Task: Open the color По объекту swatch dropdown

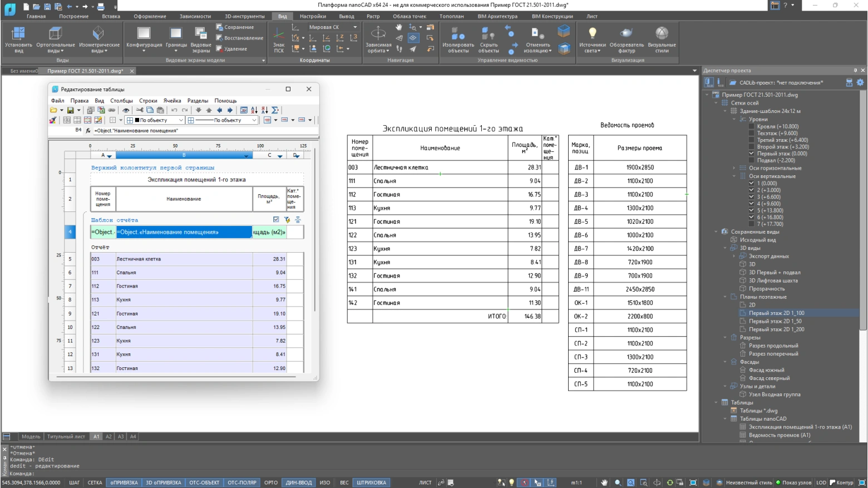Action: click(181, 120)
